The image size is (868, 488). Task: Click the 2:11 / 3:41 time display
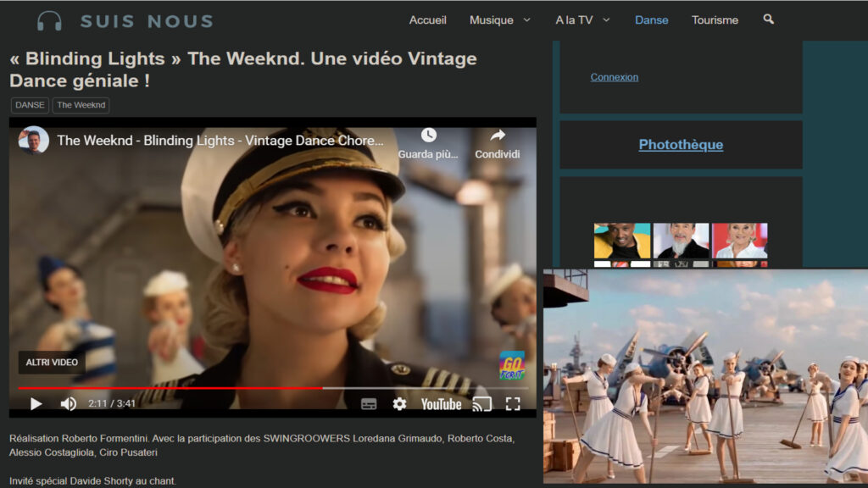112,404
